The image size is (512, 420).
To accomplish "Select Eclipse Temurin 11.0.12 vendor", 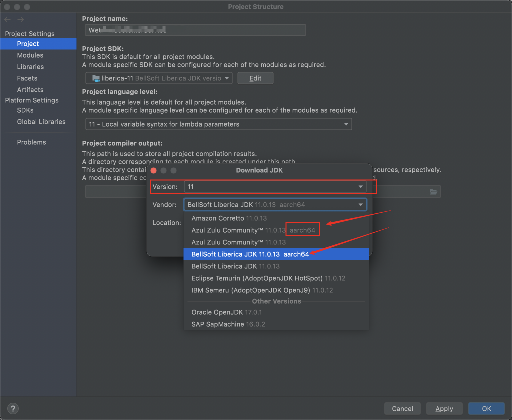I will pyautogui.click(x=268, y=278).
